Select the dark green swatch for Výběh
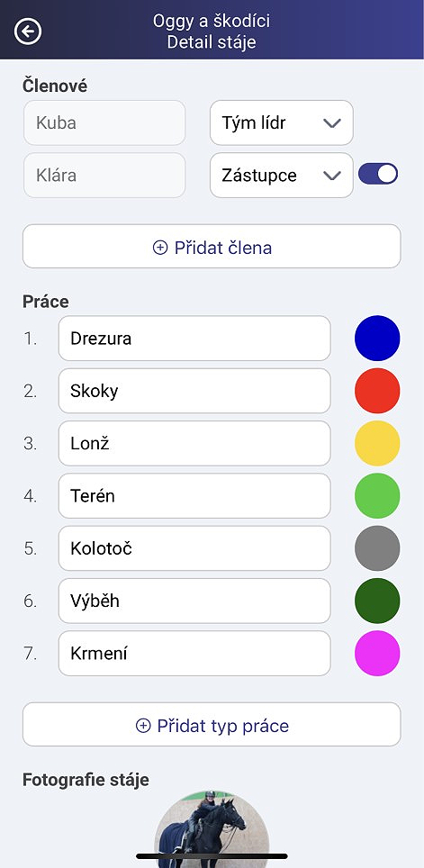The width and height of the screenshot is (424, 868). [377, 601]
